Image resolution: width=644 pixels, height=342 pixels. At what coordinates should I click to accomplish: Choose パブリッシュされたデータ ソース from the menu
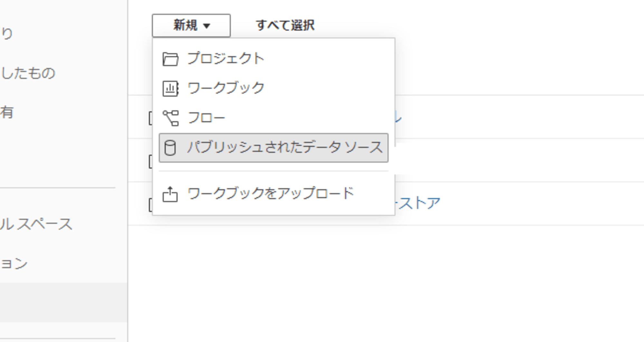[274, 148]
